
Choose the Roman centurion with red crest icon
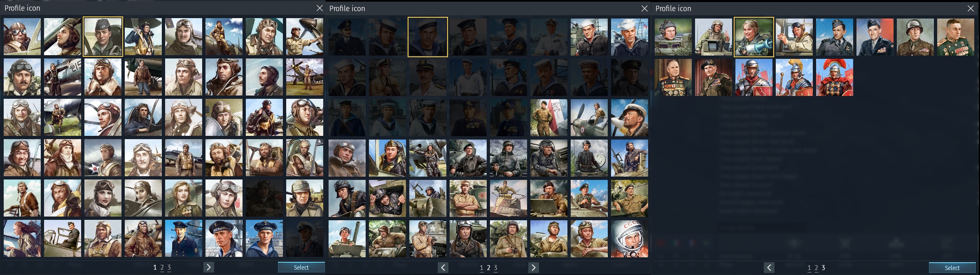(835, 77)
